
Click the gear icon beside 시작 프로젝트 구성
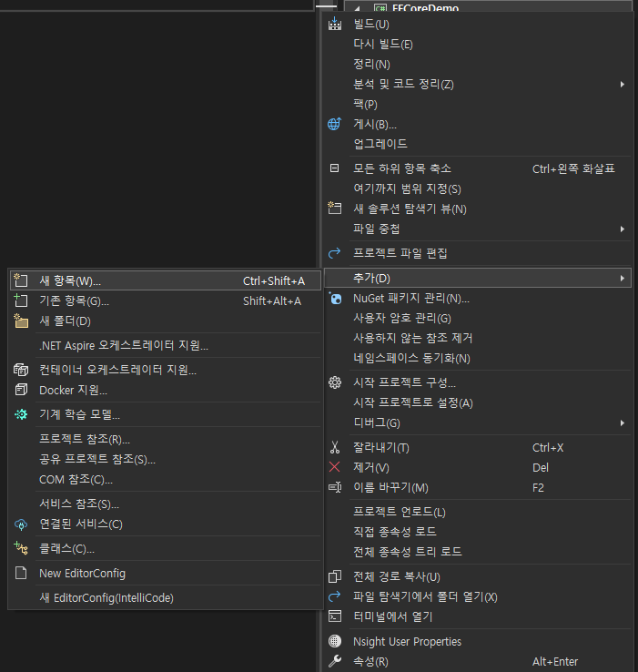335,382
